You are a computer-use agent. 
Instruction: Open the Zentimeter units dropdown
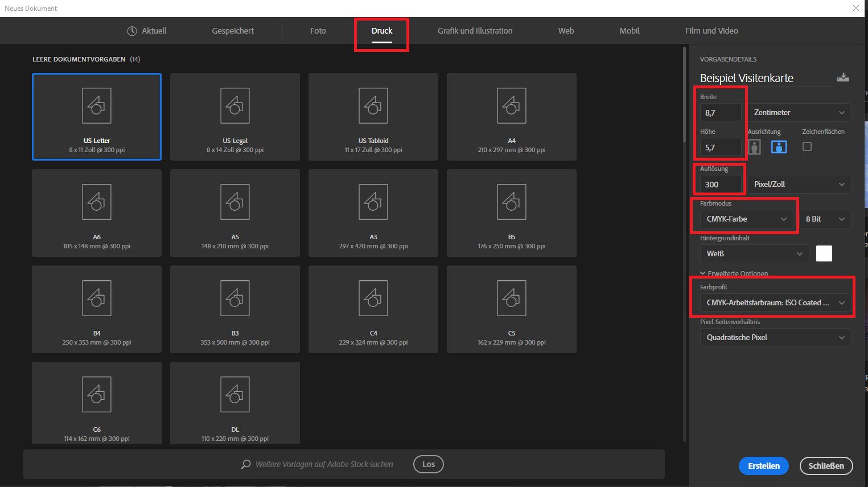pyautogui.click(x=799, y=112)
